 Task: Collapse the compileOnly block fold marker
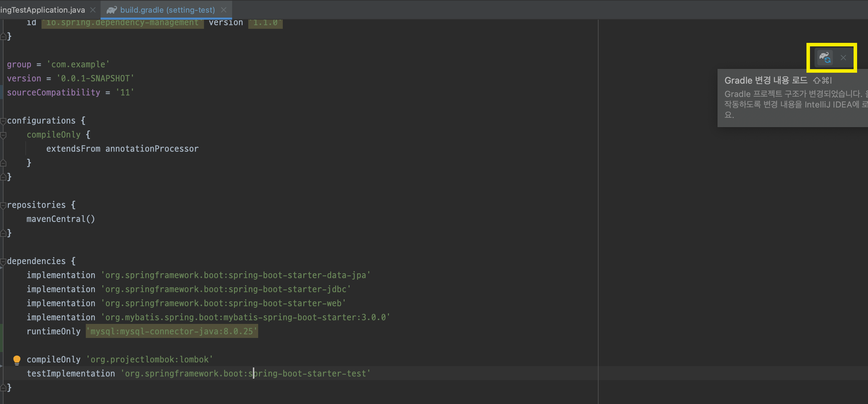point(3,135)
